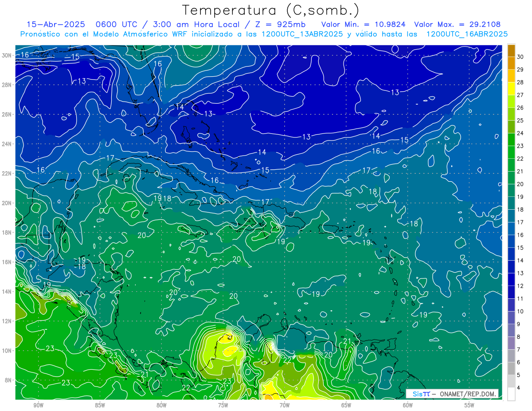The height and width of the screenshot is (411, 532).
Task: Click the "80W" longitude label
Action: 161,405
